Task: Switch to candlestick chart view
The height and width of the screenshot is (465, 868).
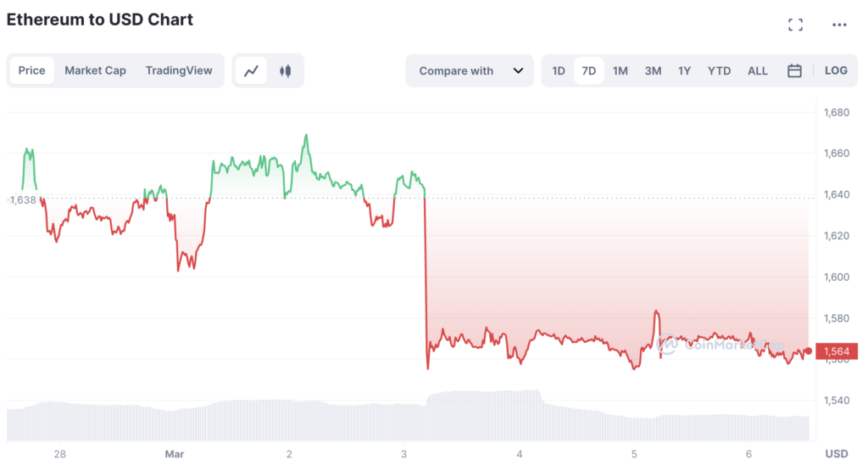Action: point(286,71)
